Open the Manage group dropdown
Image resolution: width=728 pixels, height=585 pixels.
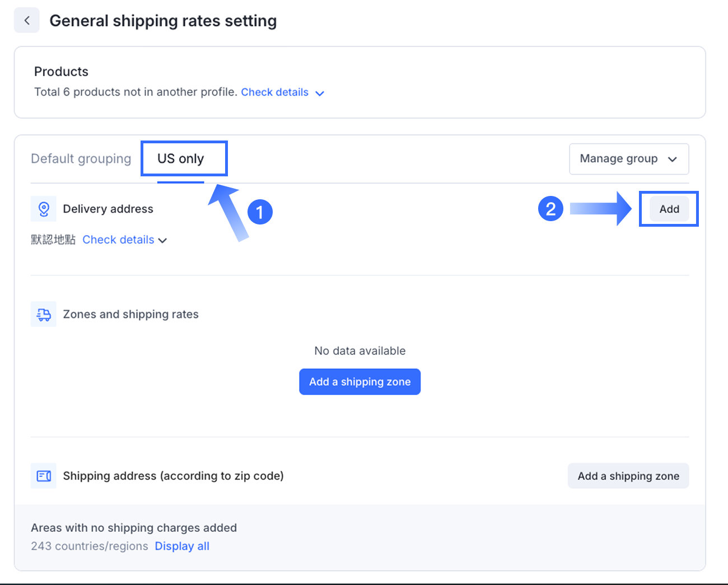[x=629, y=159]
